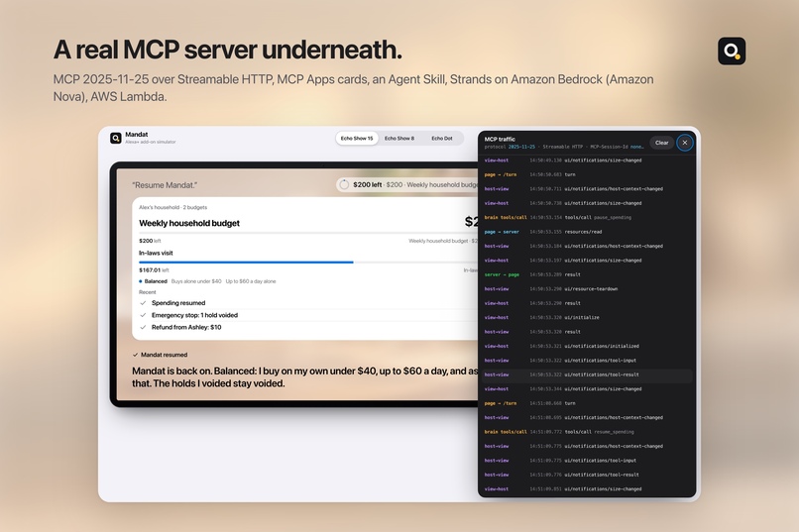Click the "MCP traffic" panel title

tap(500, 139)
